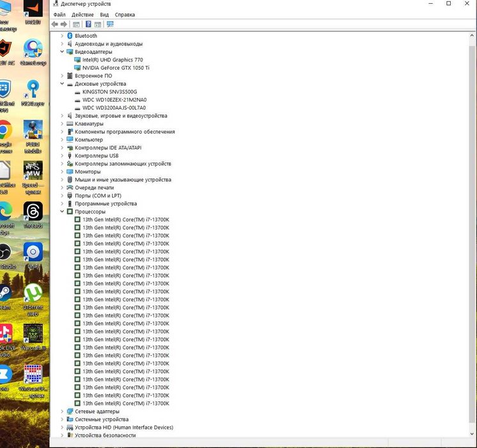This screenshot has height=448, width=477.
Task: Open the Файл menu
Action: (x=59, y=15)
